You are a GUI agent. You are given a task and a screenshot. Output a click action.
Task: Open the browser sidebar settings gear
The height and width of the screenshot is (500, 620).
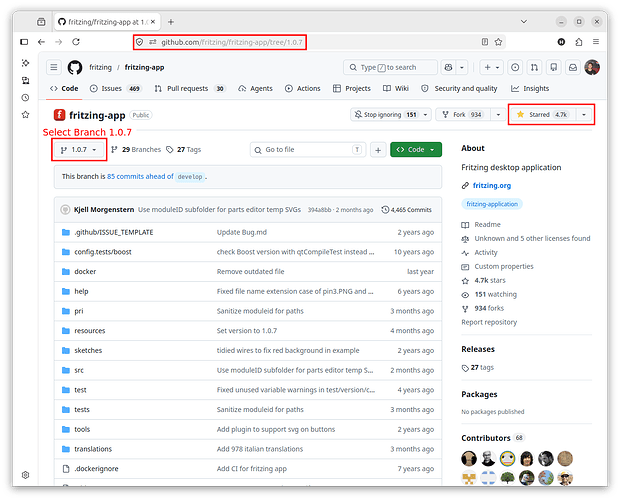25,475
